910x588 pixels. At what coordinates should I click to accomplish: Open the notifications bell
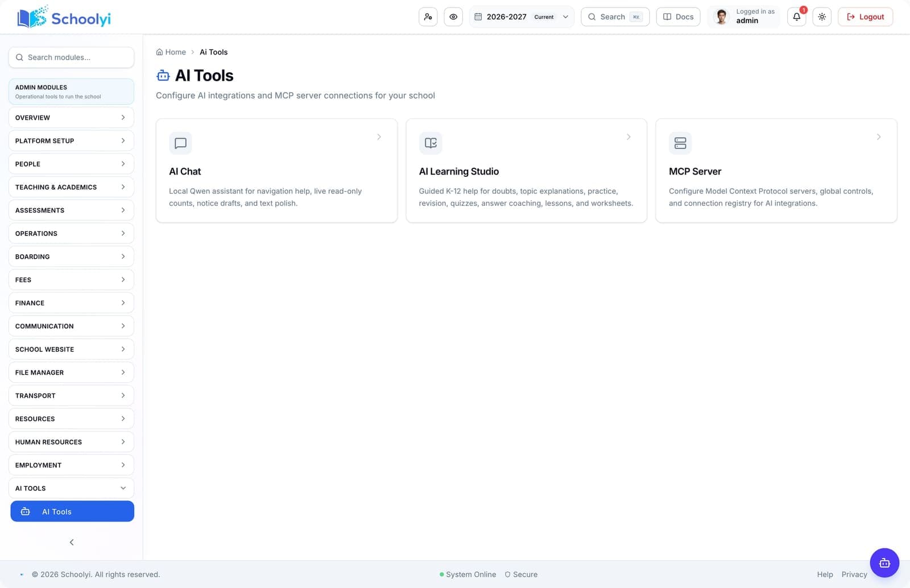coord(797,17)
